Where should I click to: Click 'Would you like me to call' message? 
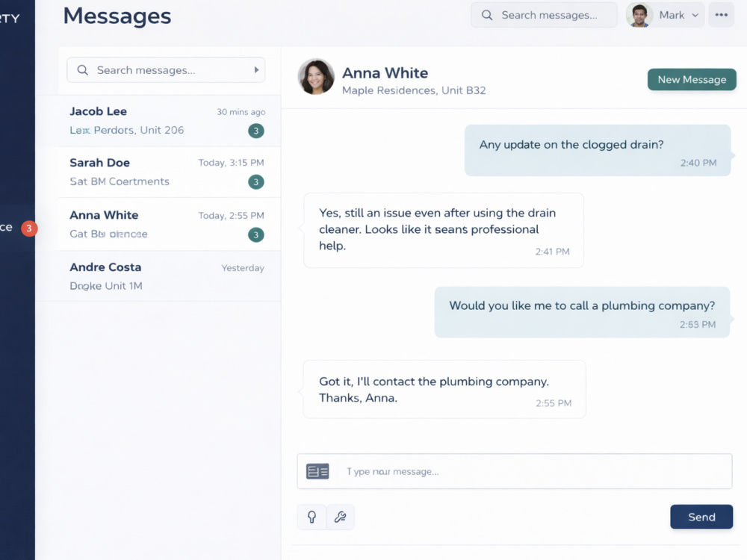pyautogui.click(x=582, y=312)
